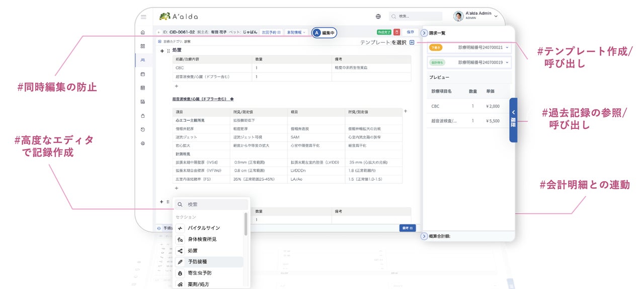Screen dimensions: 644x289
Task: Click the drag handle beside 処置 heading
Action: click(x=168, y=51)
